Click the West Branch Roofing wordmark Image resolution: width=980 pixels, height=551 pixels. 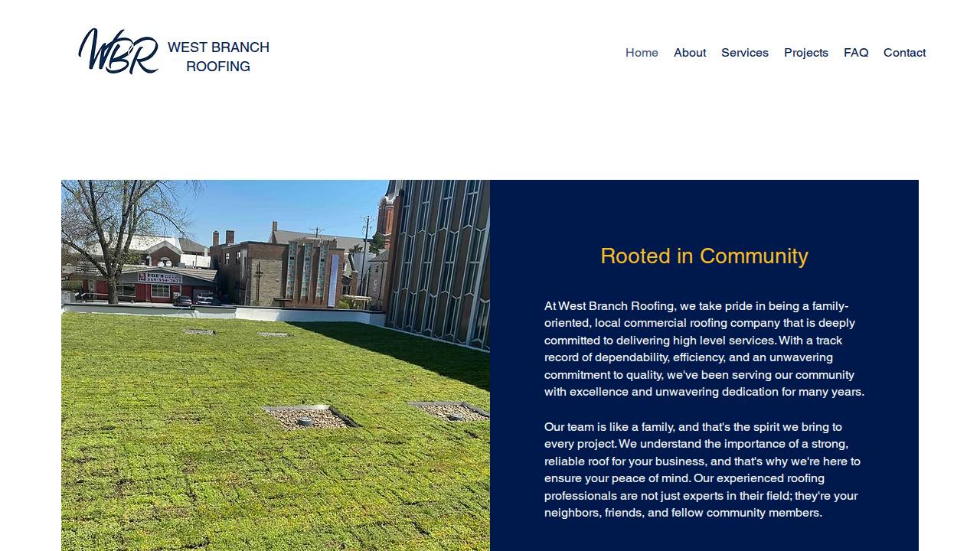[x=218, y=57]
